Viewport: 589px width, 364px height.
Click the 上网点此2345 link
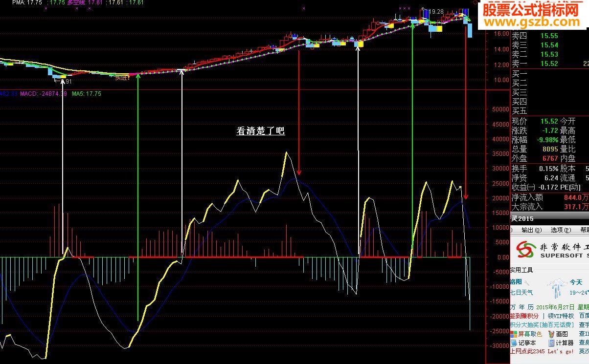[x=542, y=351]
